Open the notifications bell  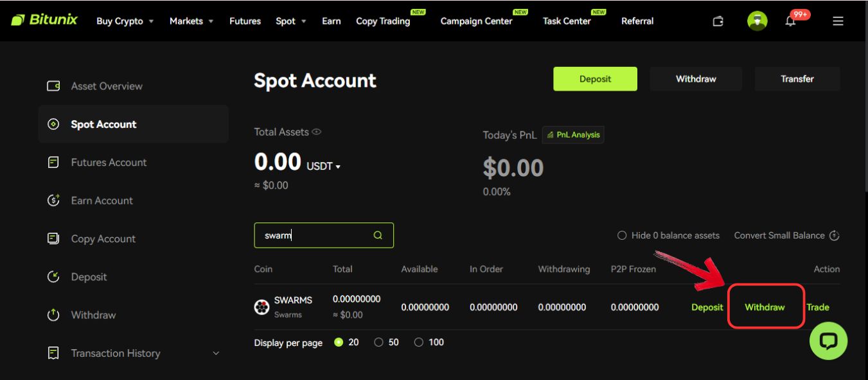tap(791, 21)
